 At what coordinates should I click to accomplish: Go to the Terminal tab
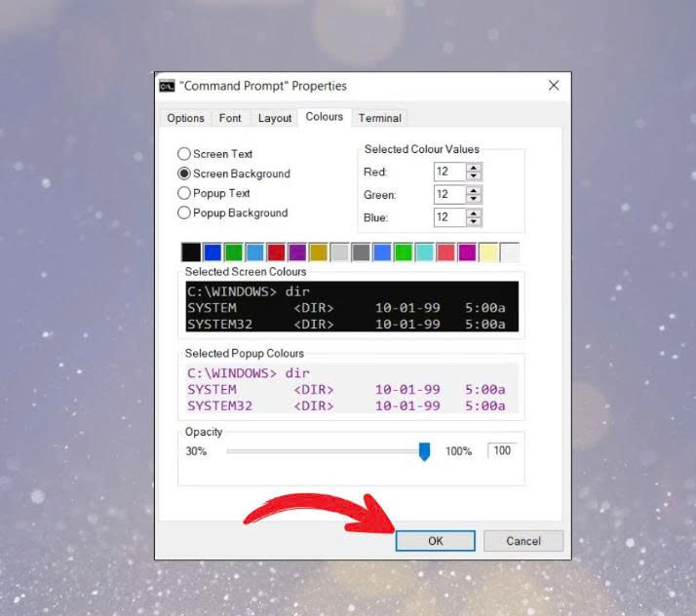(x=379, y=118)
